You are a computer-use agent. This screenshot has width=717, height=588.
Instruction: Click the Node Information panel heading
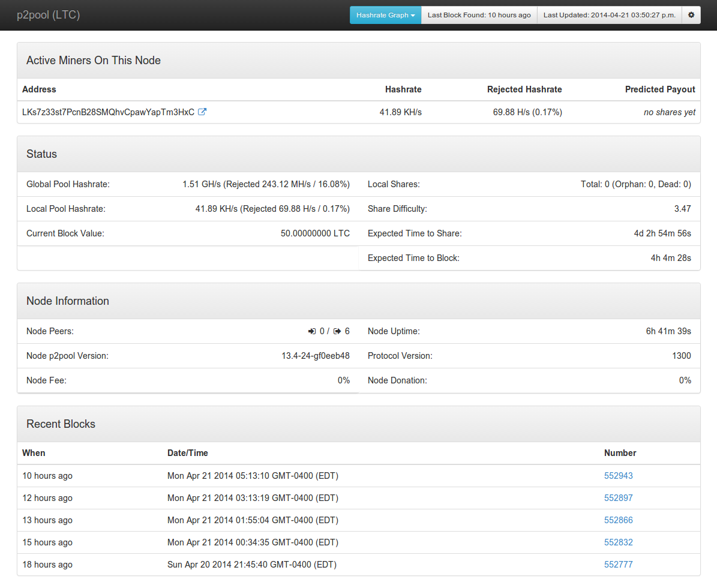tap(68, 301)
